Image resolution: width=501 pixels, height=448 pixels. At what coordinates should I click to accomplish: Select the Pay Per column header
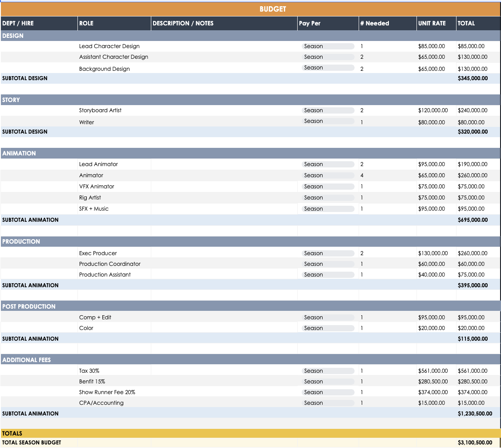coord(328,23)
